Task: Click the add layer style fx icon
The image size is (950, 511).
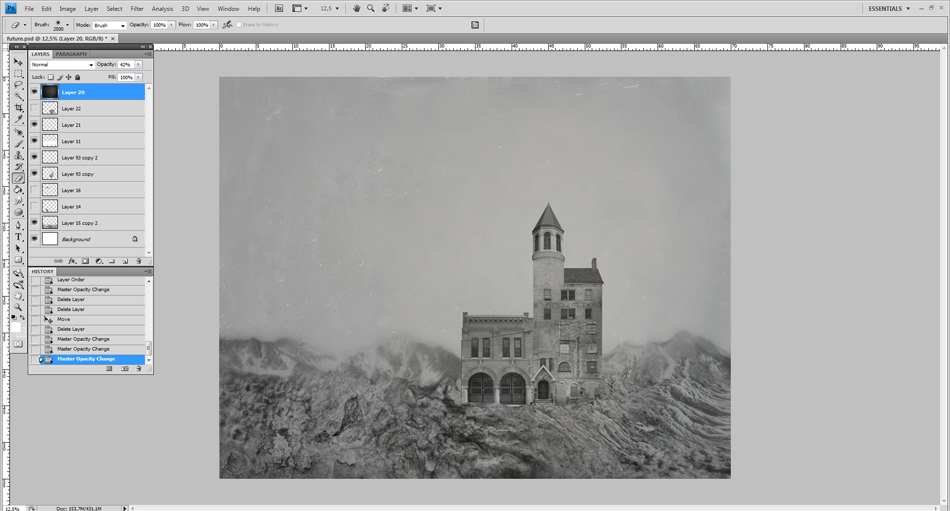Action: pyautogui.click(x=72, y=261)
